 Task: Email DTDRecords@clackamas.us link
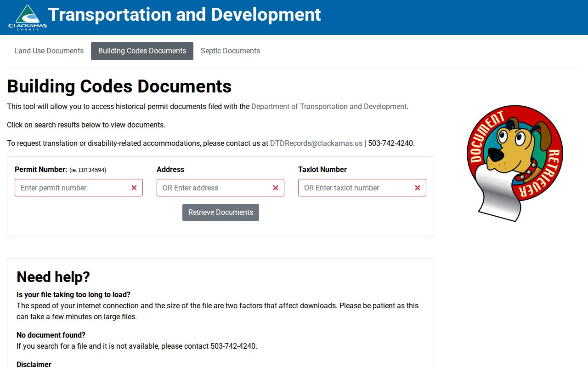316,143
